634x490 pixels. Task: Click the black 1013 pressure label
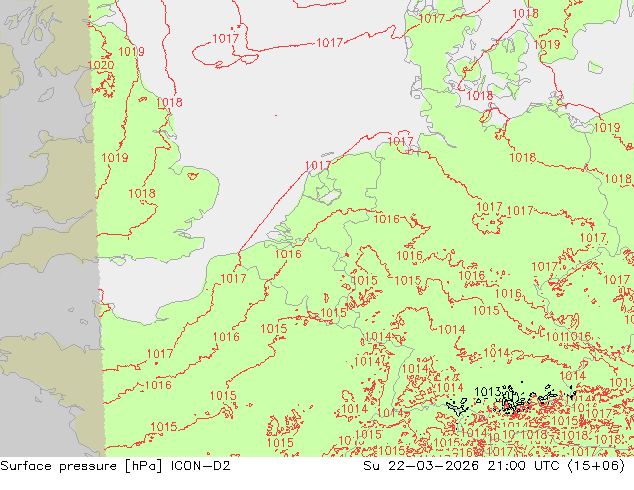coord(487,392)
